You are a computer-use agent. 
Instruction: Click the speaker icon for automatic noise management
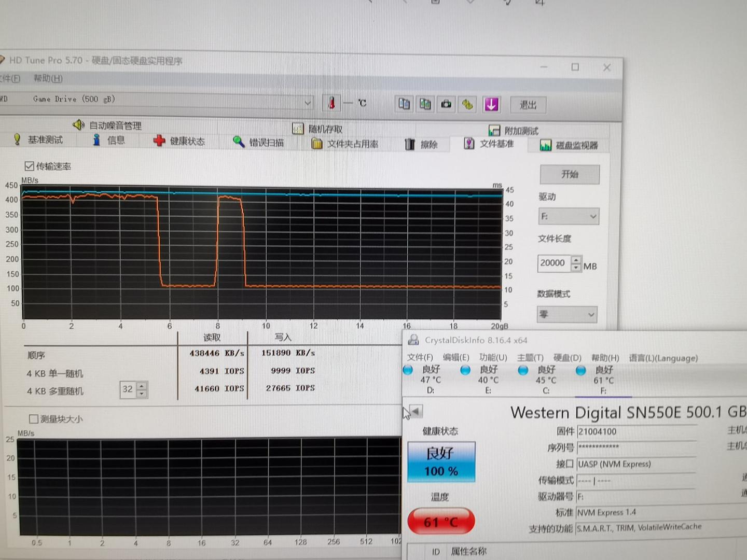[x=78, y=124]
